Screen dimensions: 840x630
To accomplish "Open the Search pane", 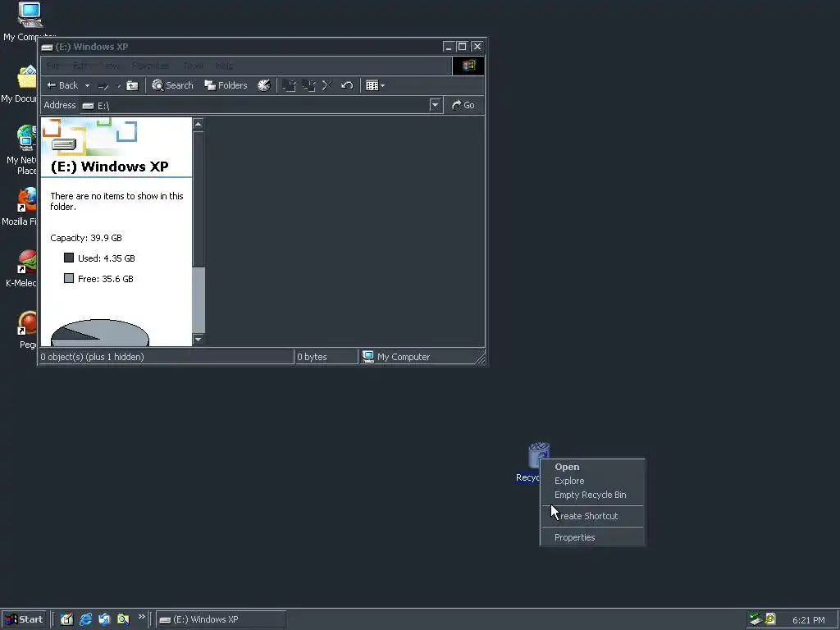I will click(x=172, y=85).
